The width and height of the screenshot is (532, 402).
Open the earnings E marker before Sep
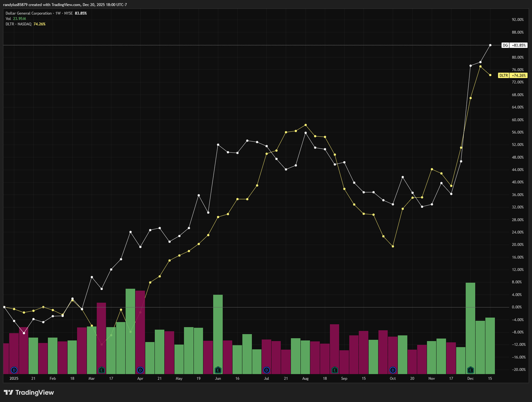335,370
